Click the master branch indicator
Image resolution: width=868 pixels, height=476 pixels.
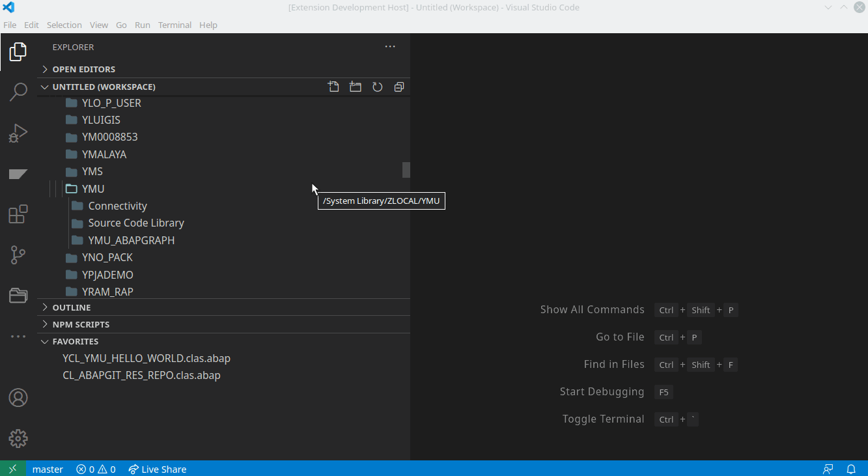(x=48, y=469)
